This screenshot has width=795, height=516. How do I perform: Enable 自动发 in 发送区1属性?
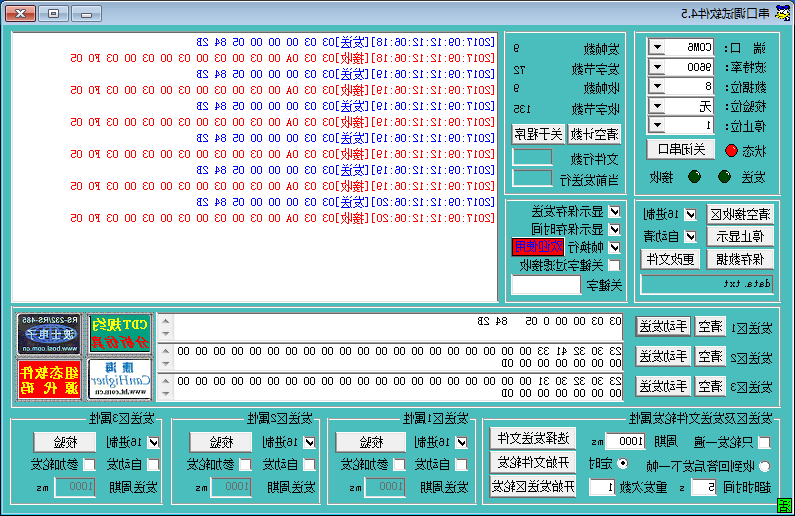point(461,464)
